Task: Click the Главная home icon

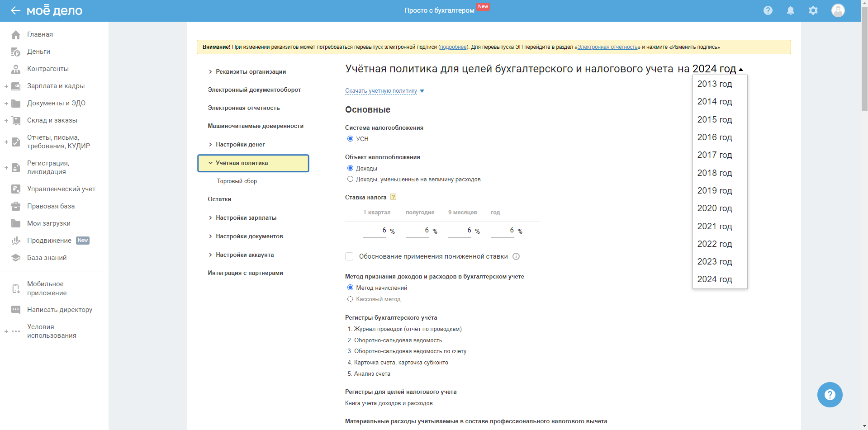Action: coord(16,35)
